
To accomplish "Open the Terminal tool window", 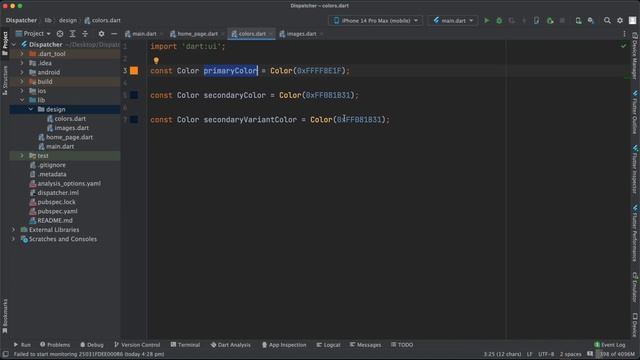I will point(185,345).
